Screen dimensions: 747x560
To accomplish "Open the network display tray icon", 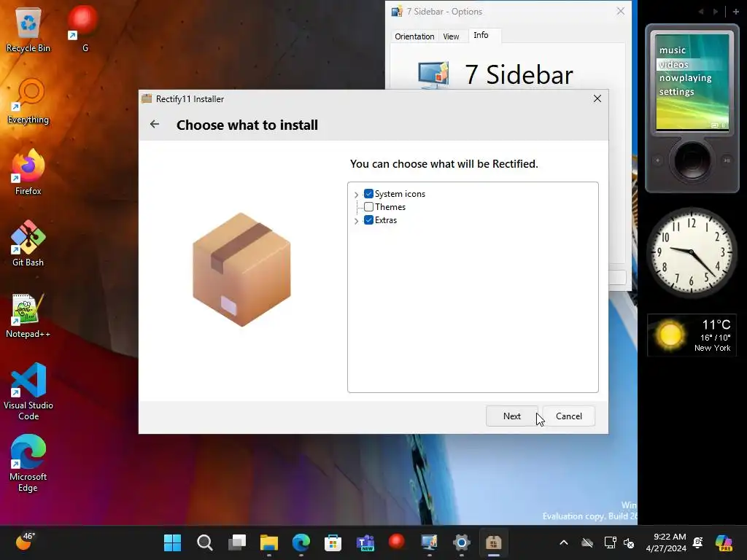I will pyautogui.click(x=610, y=542).
